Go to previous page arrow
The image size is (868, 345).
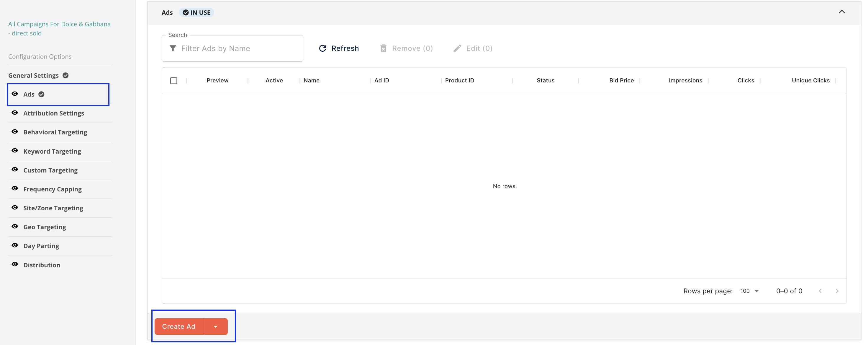pyautogui.click(x=820, y=291)
